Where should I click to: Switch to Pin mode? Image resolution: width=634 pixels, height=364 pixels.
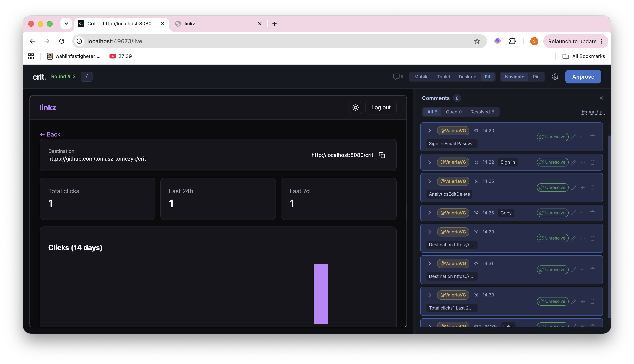[536, 77]
